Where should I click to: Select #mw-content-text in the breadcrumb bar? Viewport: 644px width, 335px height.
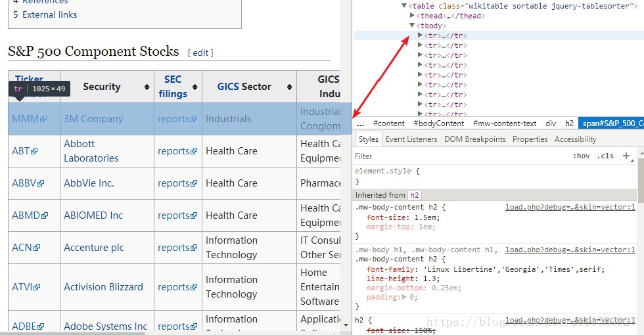click(x=505, y=123)
